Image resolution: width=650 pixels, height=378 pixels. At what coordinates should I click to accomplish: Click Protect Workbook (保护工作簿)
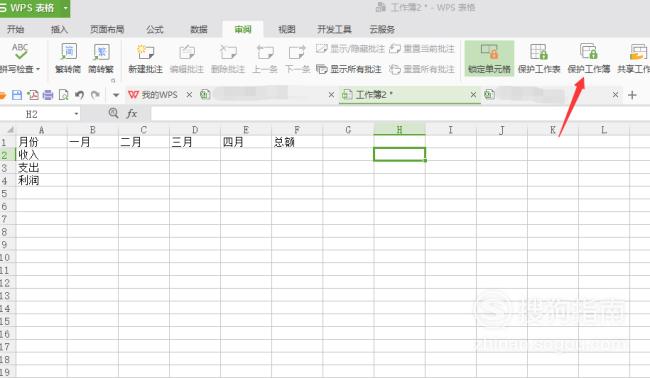[589, 58]
